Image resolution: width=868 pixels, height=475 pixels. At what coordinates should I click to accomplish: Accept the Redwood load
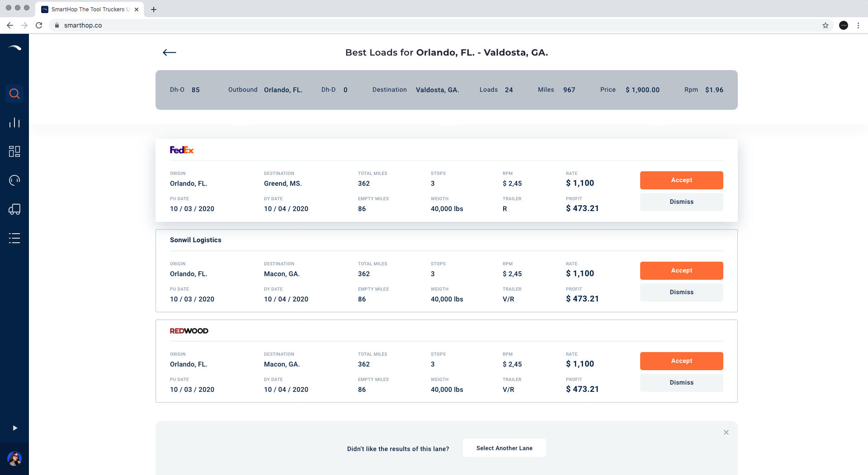681,361
